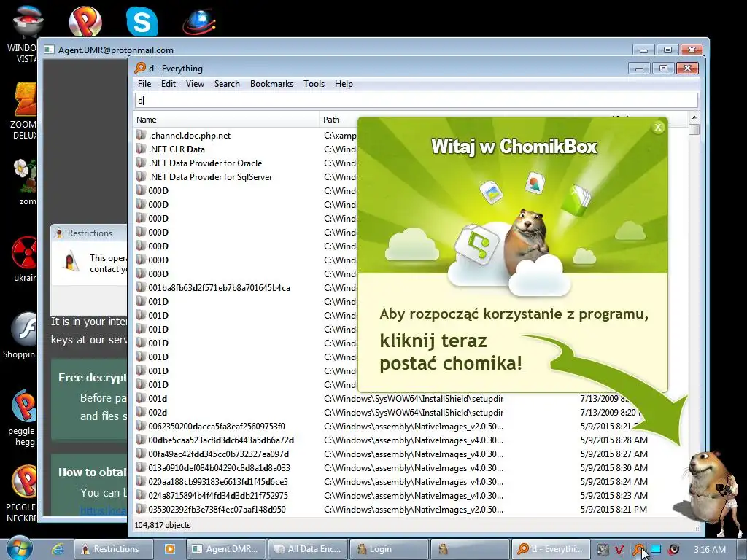The width and height of the screenshot is (747, 560).
Task: Click the file icon of 002d row
Action: [x=141, y=412]
